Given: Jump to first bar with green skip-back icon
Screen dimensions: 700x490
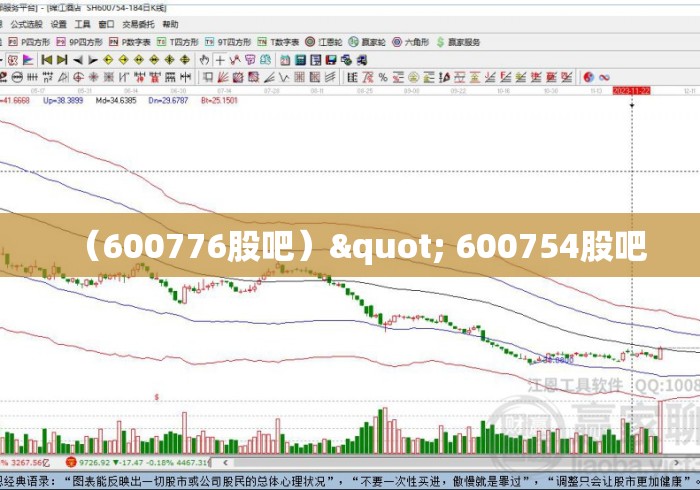Looking at the screenshot, I should tap(47, 59).
